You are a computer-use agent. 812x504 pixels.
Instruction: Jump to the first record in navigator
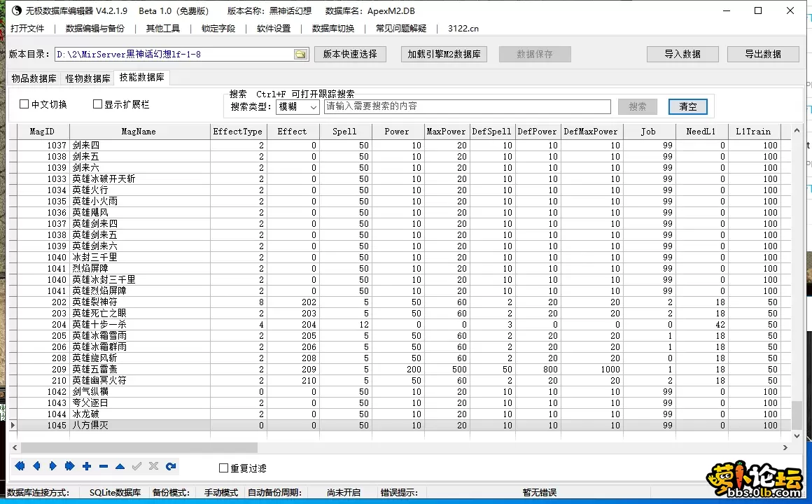click(20, 466)
